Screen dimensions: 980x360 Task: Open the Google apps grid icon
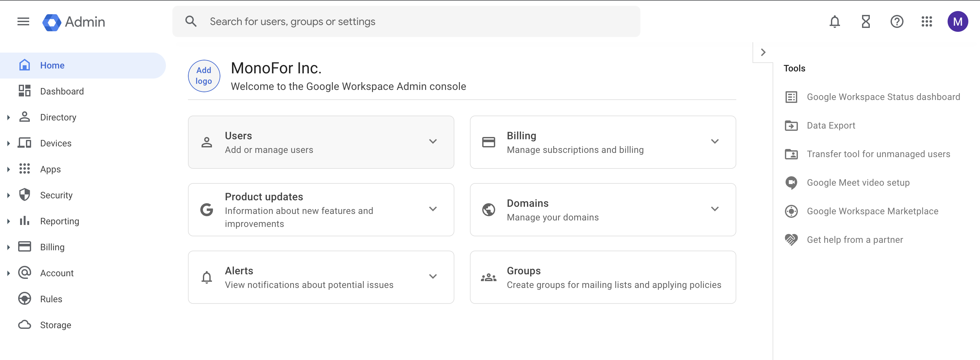926,22
